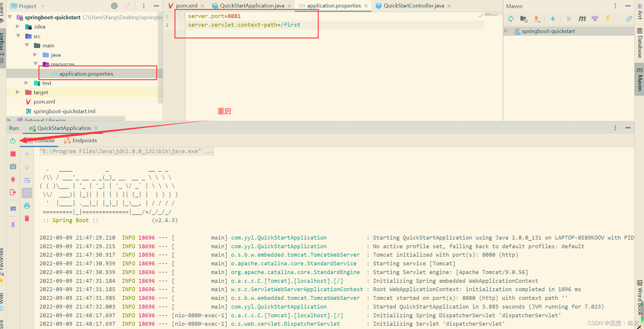This screenshot has width=644, height=329.
Task: Expand springboot-quickstart in Maven panel
Action: pos(506,31)
